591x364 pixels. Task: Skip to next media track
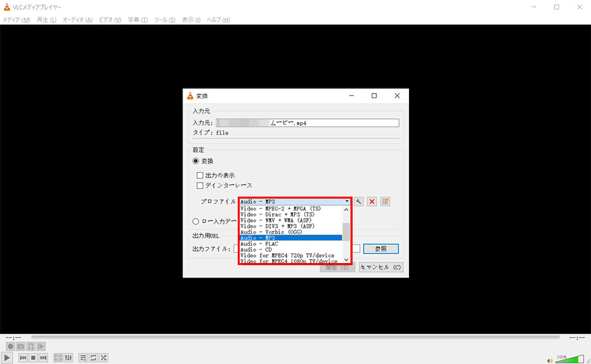(43, 357)
